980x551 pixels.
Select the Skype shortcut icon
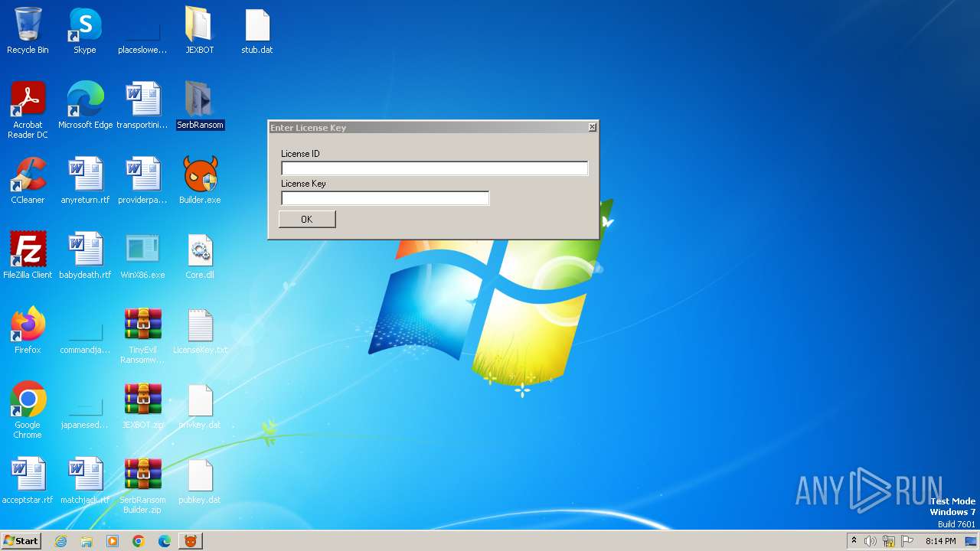85,31
